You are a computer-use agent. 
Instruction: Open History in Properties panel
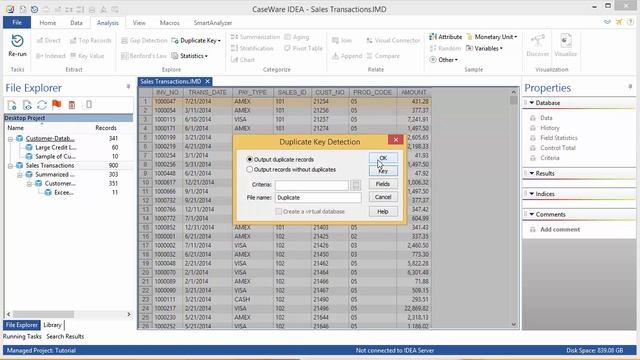[550, 128]
